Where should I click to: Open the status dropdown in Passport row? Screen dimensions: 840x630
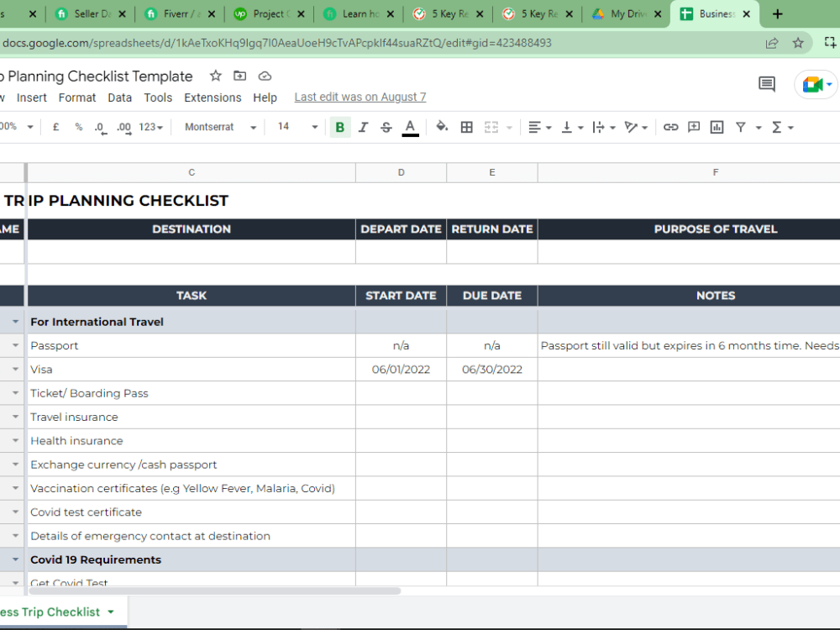[15, 345]
